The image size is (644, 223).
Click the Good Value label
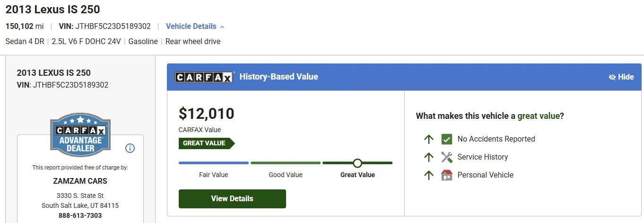(286, 175)
